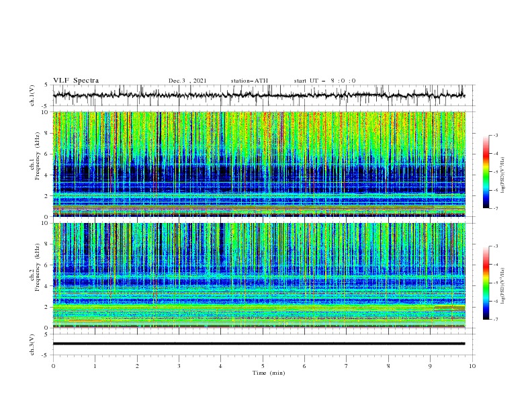Click time axis tick label "4"
The height and width of the screenshot is (411, 532).
[221, 366]
